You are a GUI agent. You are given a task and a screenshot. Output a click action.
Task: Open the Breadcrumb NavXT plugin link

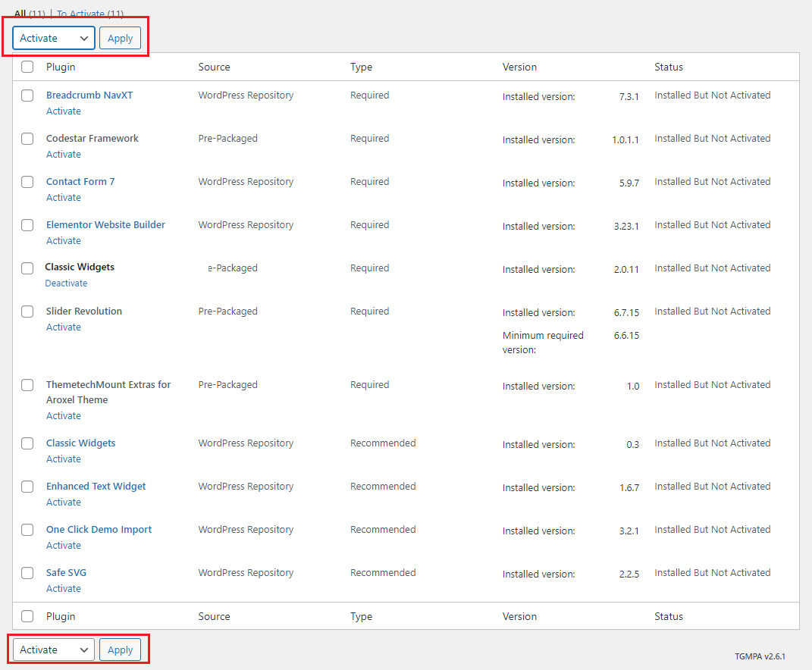click(x=89, y=95)
